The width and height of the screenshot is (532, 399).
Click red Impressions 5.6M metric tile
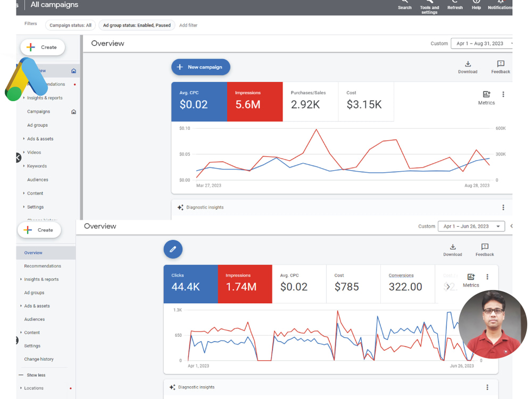(255, 102)
